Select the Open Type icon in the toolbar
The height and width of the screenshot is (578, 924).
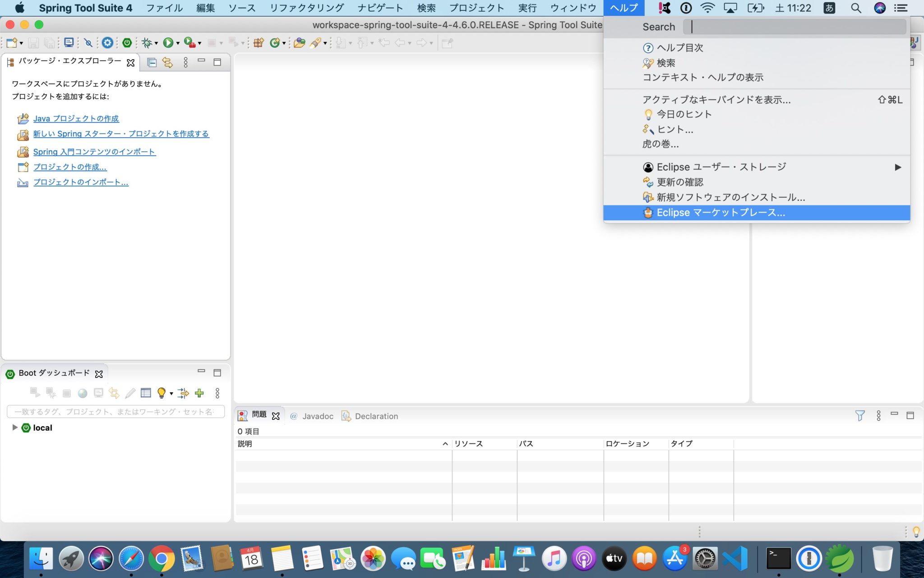300,42
